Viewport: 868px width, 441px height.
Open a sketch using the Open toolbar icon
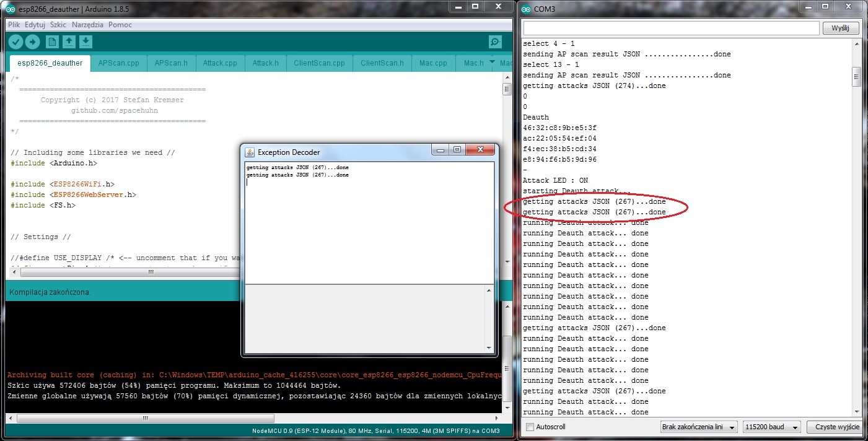68,41
